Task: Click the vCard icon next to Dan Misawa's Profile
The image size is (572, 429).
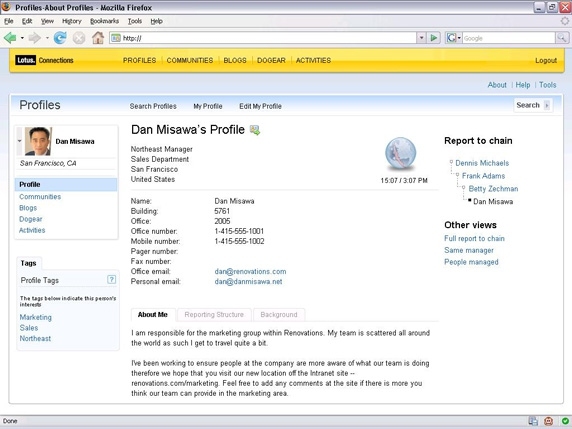Action: tap(255, 130)
